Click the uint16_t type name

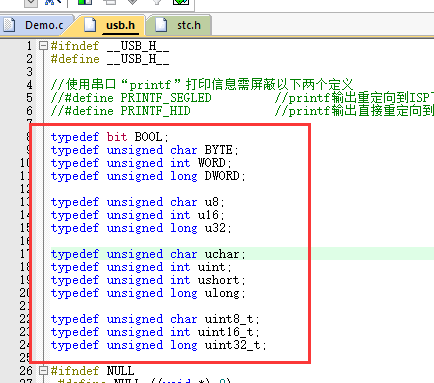(x=226, y=332)
